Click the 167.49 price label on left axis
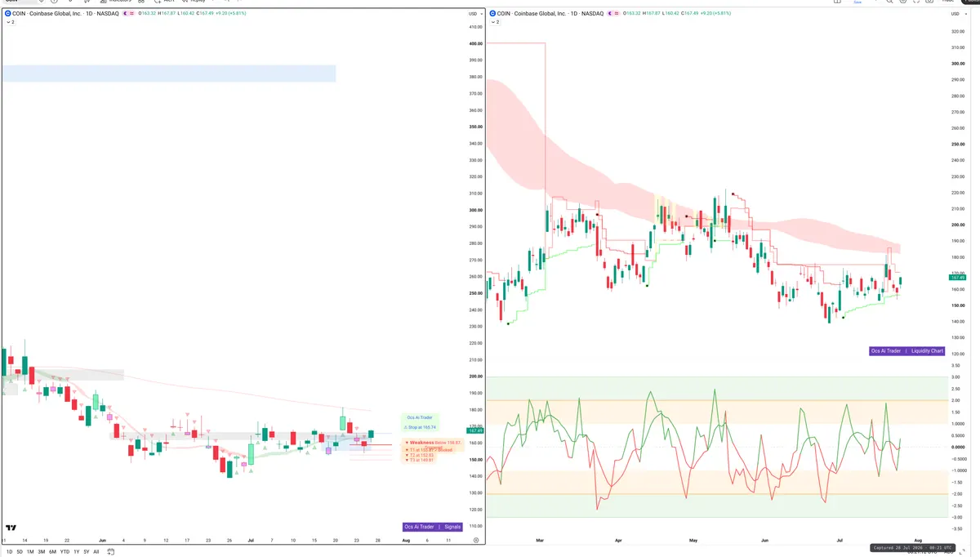 pos(474,430)
